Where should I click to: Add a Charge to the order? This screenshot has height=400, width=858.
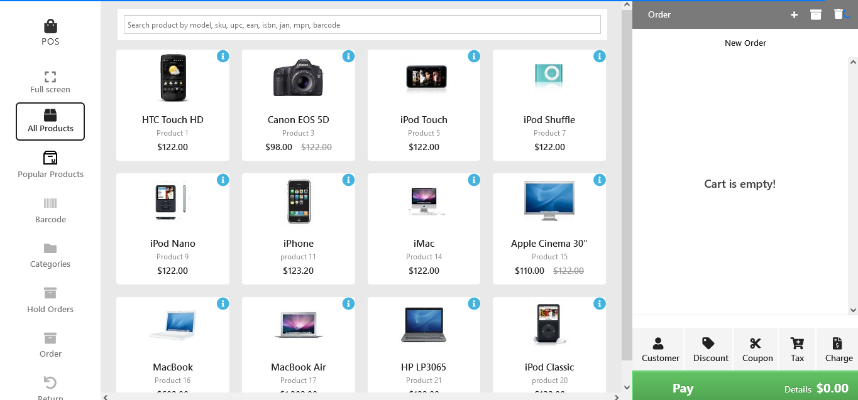coord(838,348)
